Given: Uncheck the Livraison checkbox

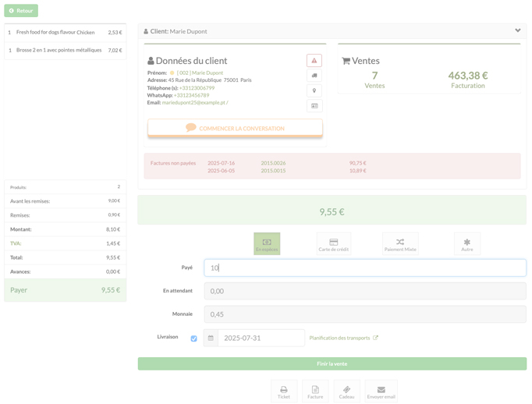Looking at the screenshot, I should tap(193, 338).
